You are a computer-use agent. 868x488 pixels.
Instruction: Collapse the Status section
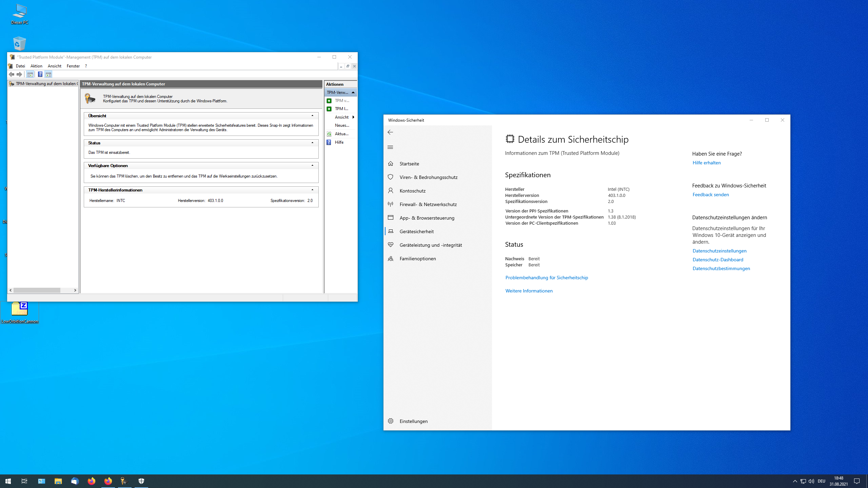pyautogui.click(x=313, y=143)
